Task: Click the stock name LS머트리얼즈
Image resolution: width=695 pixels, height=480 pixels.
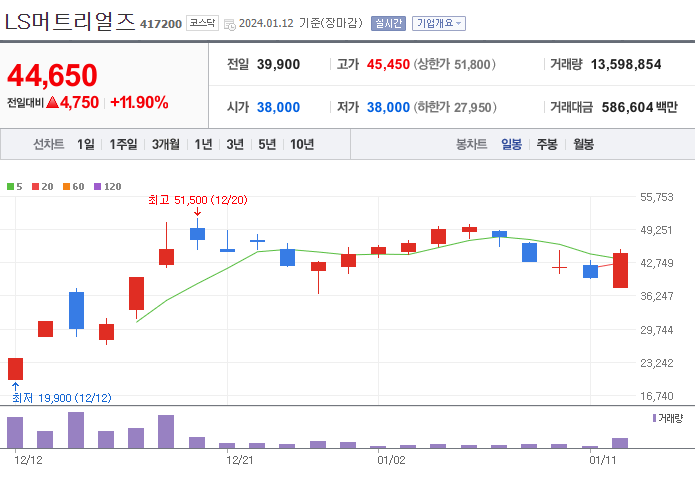Action: pos(70,21)
